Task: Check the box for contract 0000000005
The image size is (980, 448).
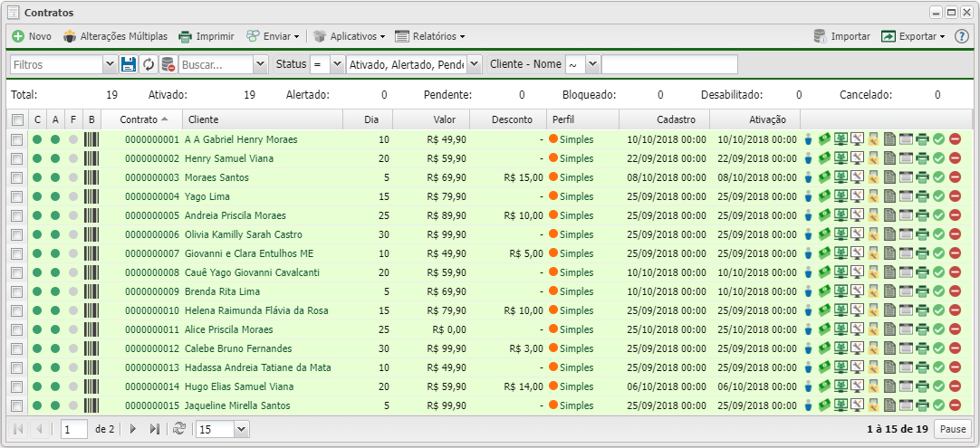Action: click(17, 215)
